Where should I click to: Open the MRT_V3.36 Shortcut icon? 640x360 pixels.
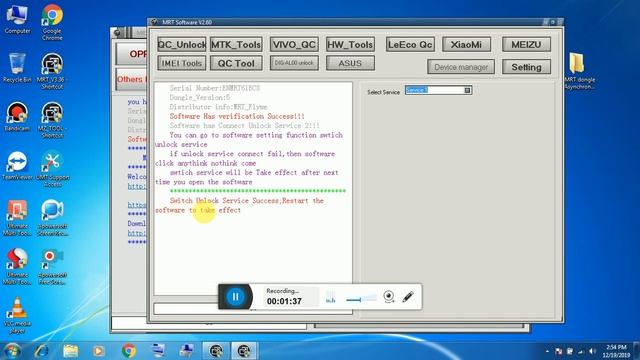[52, 71]
